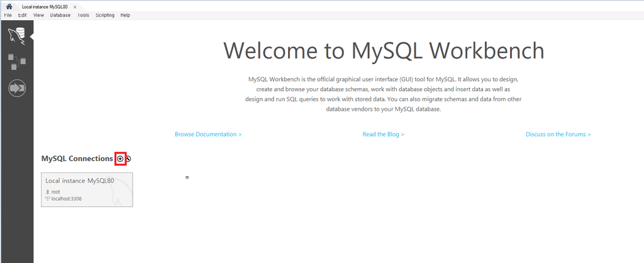Click localhost:3306 host text
Viewport: 644px width, 263px height.
66,199
